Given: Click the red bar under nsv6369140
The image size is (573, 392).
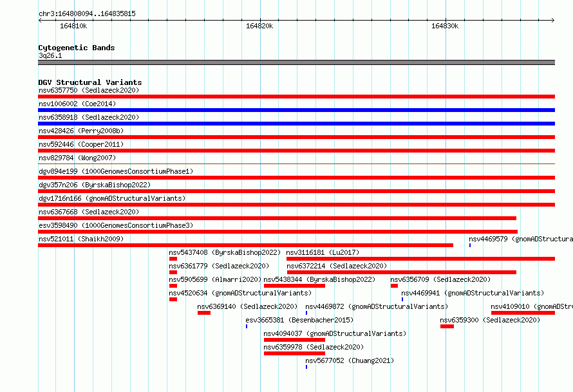Looking at the screenshot, I should click(204, 313).
